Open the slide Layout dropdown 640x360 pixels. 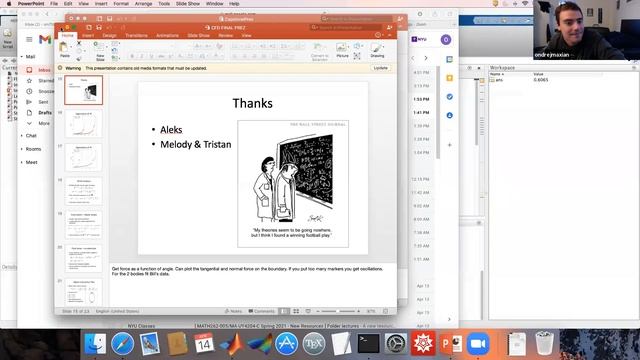(x=115, y=43)
